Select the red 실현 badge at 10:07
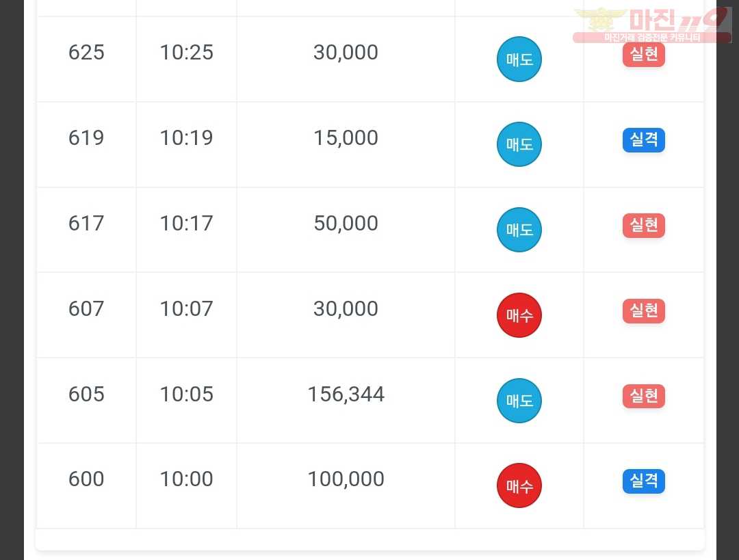The width and height of the screenshot is (739, 560). tap(644, 311)
